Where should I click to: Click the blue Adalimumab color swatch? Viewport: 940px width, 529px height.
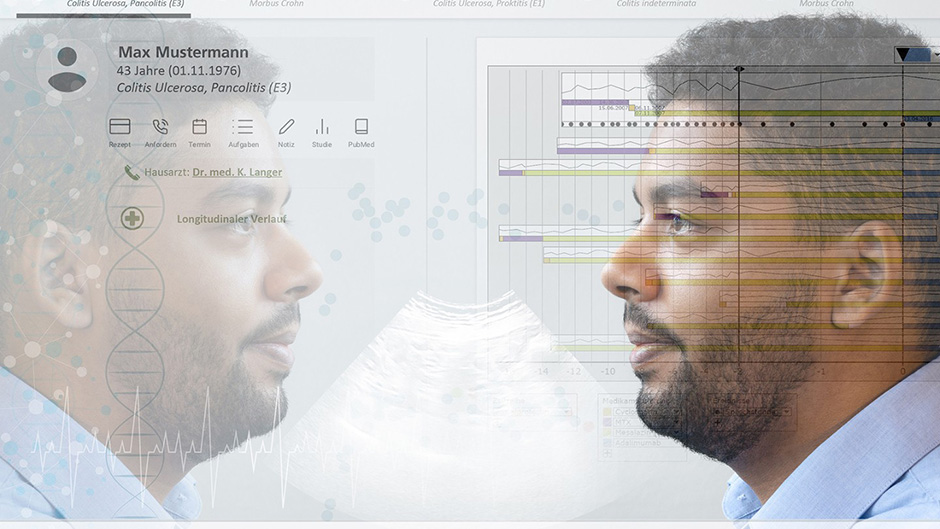[x=607, y=443]
